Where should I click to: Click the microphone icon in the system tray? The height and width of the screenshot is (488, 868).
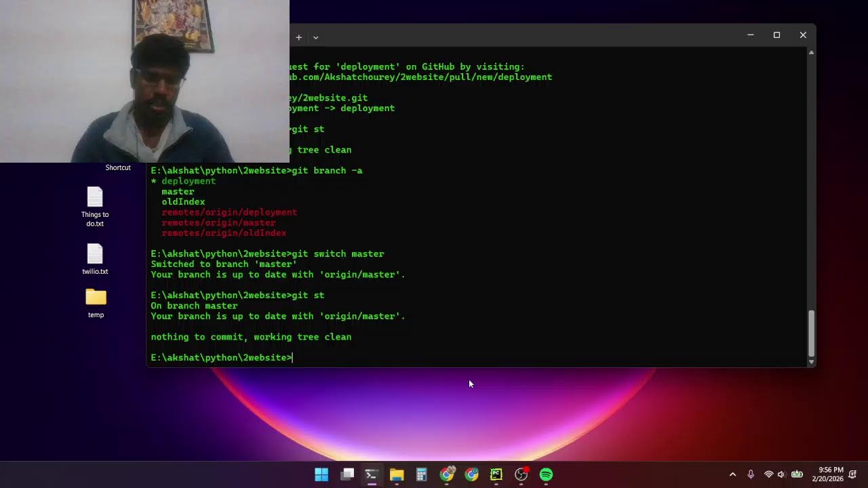tap(751, 474)
